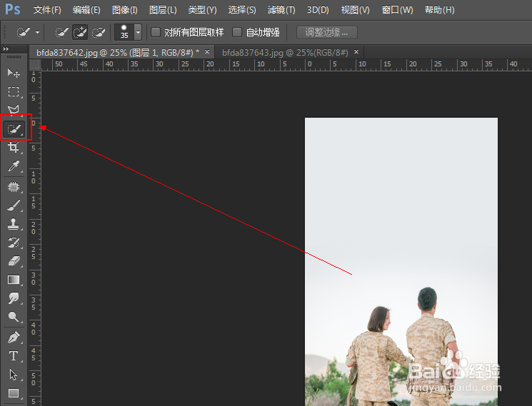
Task: Open the 图层(L) menu
Action: click(x=163, y=10)
